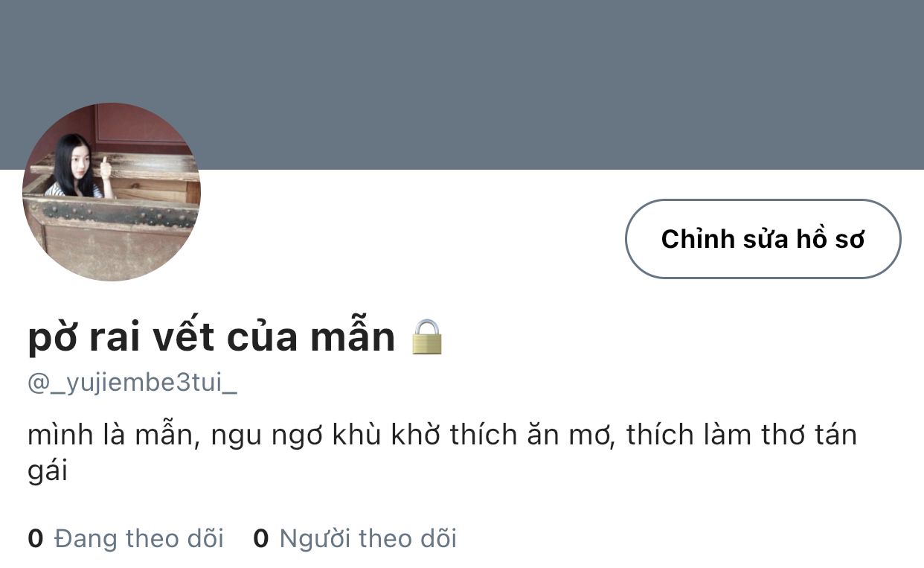The width and height of the screenshot is (924, 568).
Task: Click the 0 count before Người theo dõi
Action: click(260, 538)
